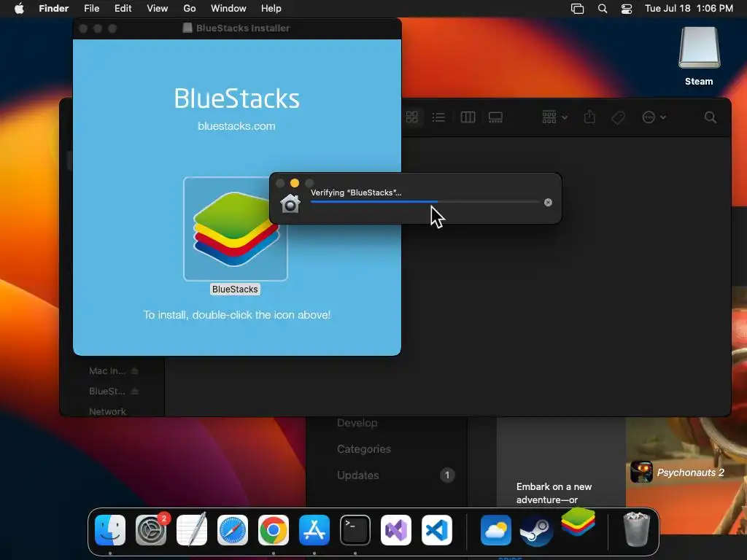Open Categories in App Store sidebar
747x560 pixels.
point(364,449)
